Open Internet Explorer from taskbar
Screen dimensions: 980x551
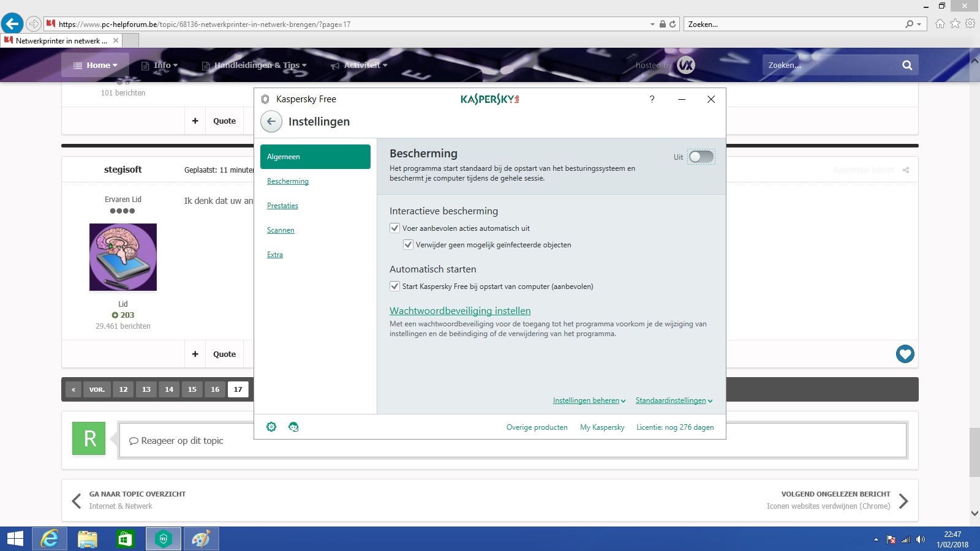50,539
